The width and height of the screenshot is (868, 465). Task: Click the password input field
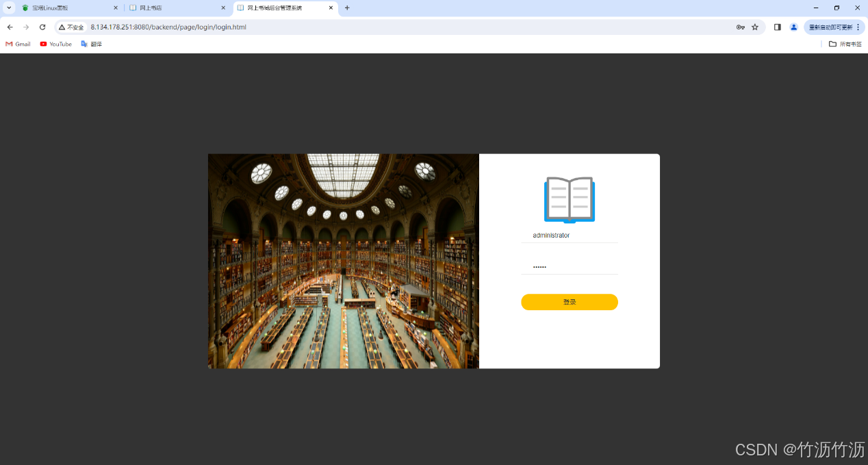[569, 266]
